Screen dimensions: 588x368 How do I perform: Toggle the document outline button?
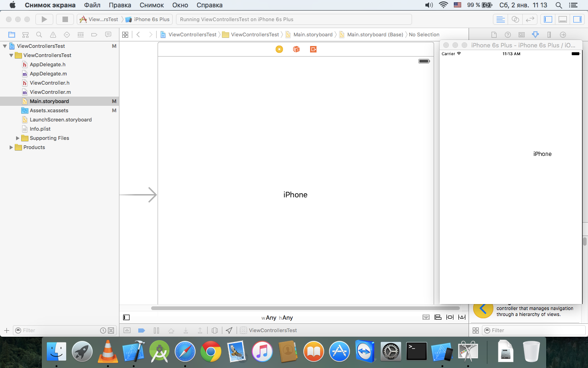point(127,317)
